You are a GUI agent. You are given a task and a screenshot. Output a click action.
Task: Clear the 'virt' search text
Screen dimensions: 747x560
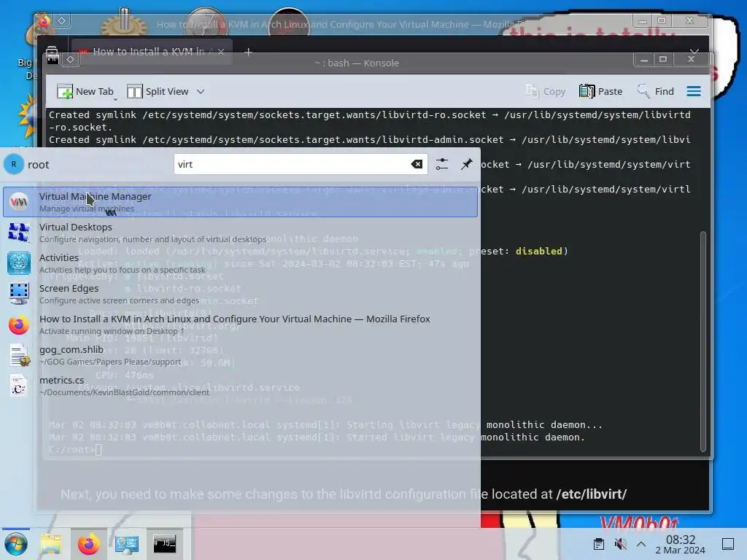[417, 164]
